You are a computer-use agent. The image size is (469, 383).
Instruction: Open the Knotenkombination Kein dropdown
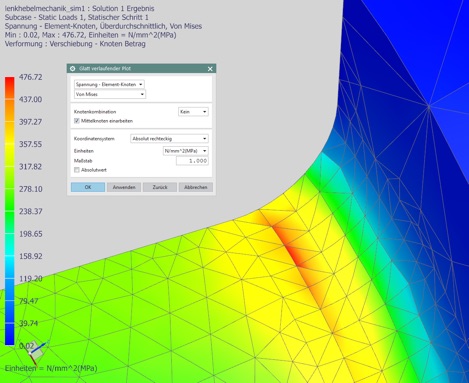point(193,112)
